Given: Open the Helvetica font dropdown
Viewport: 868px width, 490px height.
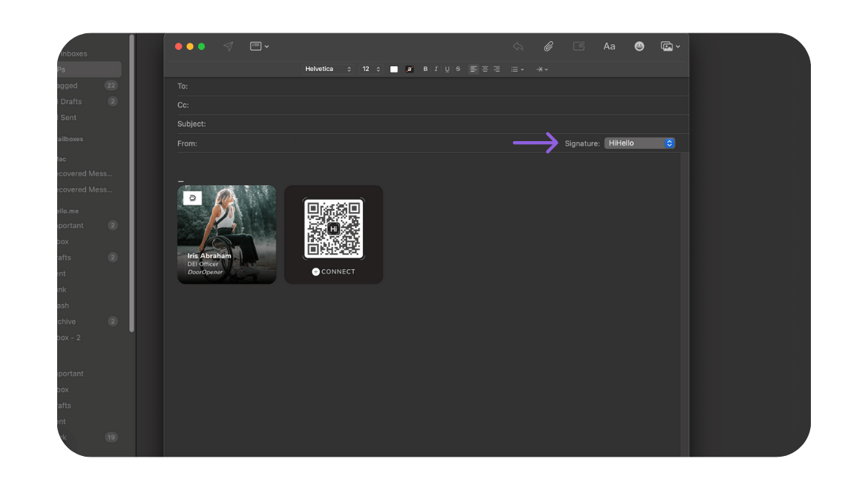Looking at the screenshot, I should point(328,69).
